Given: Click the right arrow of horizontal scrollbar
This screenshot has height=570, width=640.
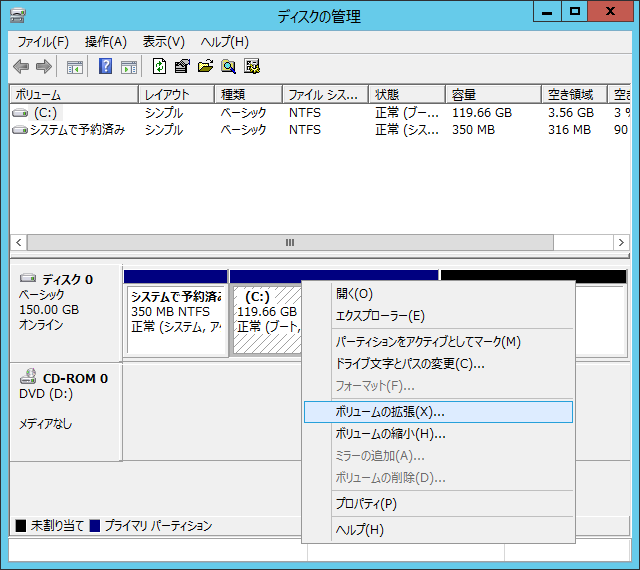Looking at the screenshot, I should click(621, 243).
